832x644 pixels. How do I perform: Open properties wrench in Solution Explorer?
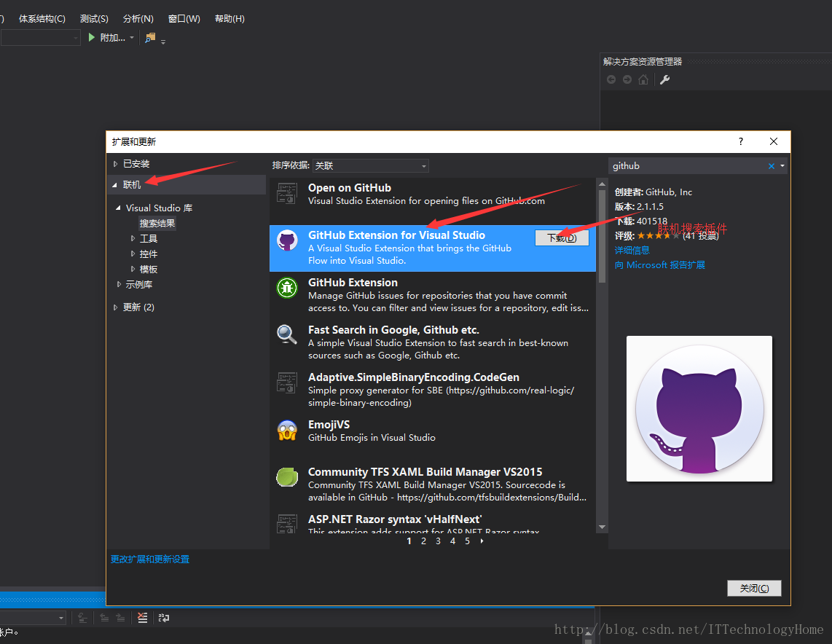[x=664, y=79]
